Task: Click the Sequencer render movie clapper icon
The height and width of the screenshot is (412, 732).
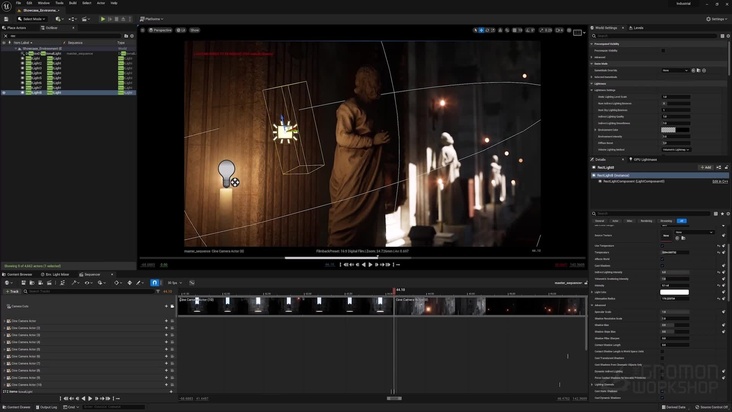Action: [49, 283]
